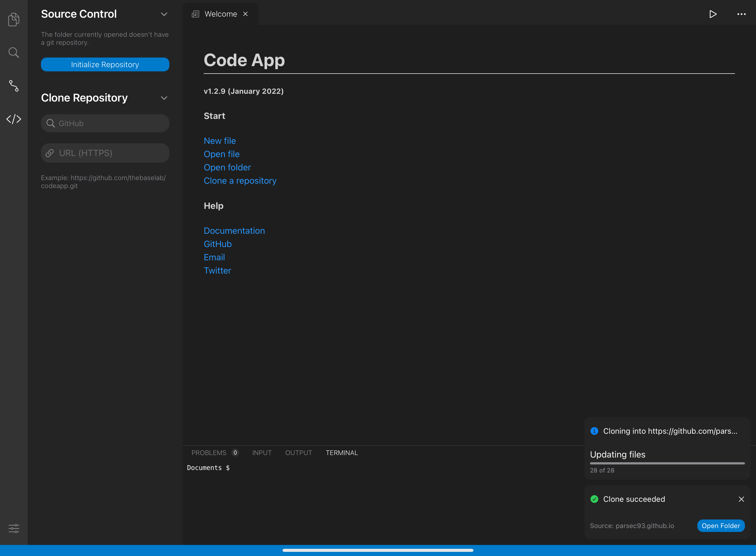
Task: Open the file explorer sidebar icon
Action: point(14,19)
